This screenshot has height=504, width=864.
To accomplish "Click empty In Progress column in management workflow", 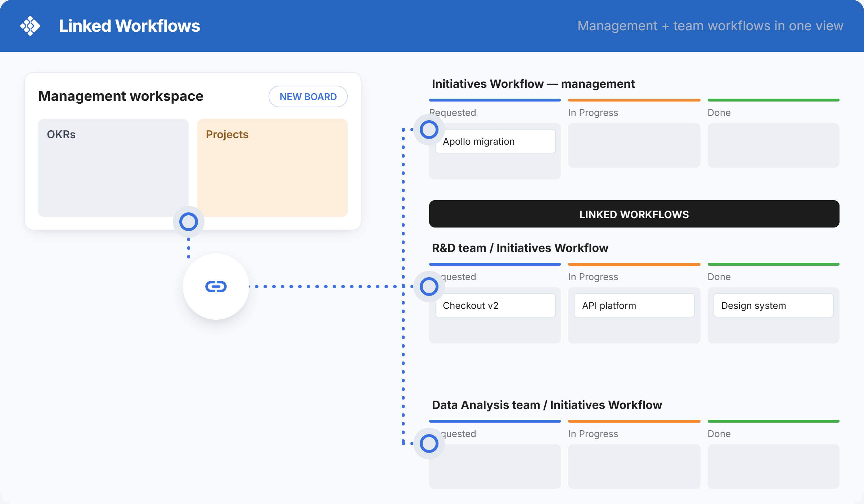I will pyautogui.click(x=634, y=145).
